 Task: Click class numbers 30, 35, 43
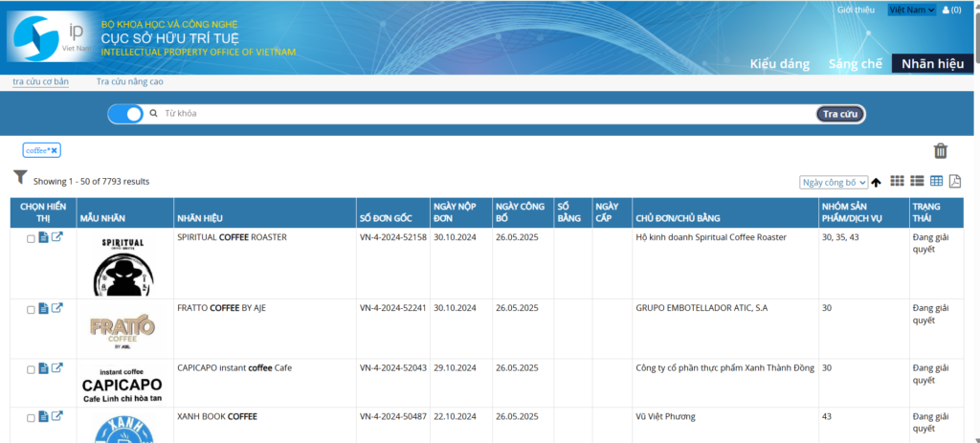click(x=840, y=237)
